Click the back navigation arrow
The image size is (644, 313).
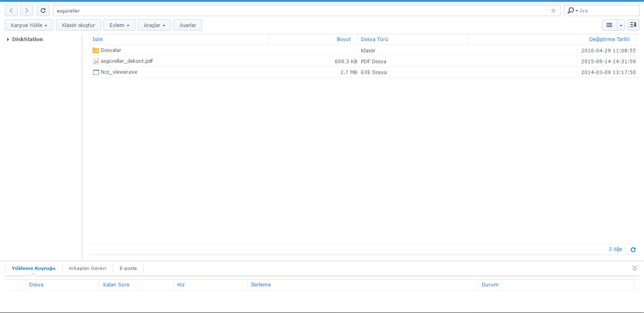tap(11, 10)
